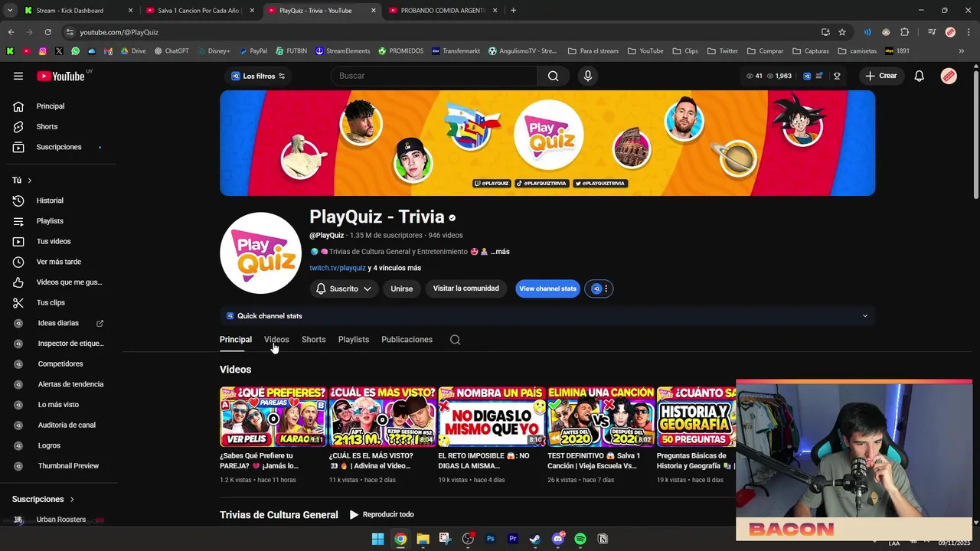The width and height of the screenshot is (980, 551).
Task: Switch to the Salva 1 Cancion tab
Action: (199, 11)
